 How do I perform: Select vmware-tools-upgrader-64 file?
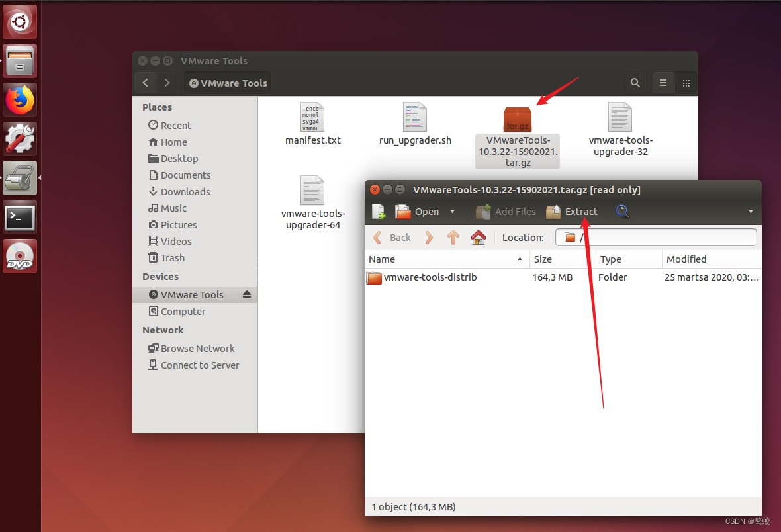pos(313,202)
